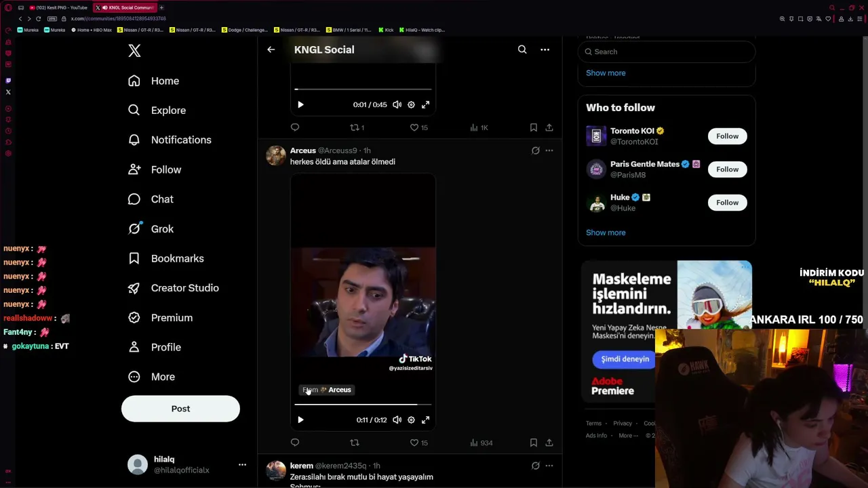
Task: Click the Post button
Action: click(180, 409)
